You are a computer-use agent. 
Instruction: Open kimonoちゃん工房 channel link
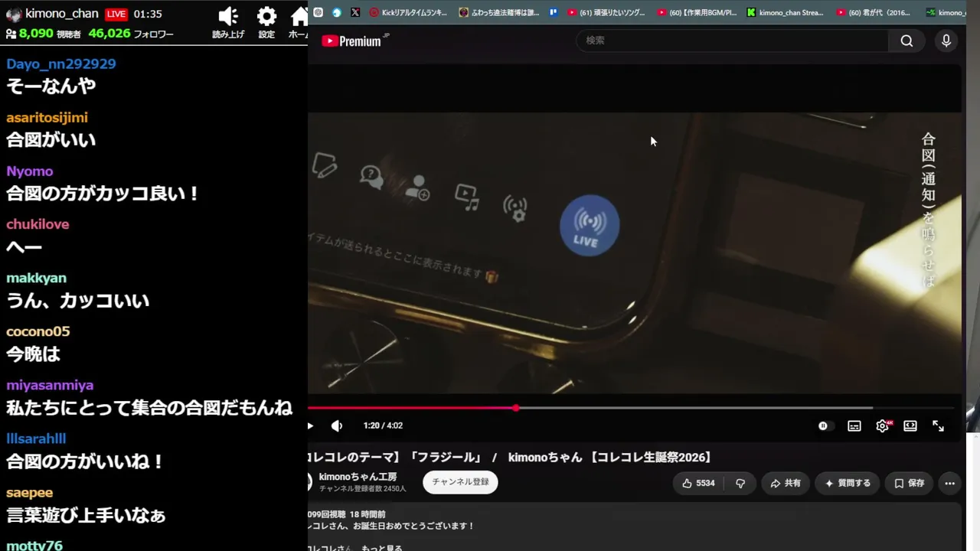click(x=358, y=477)
